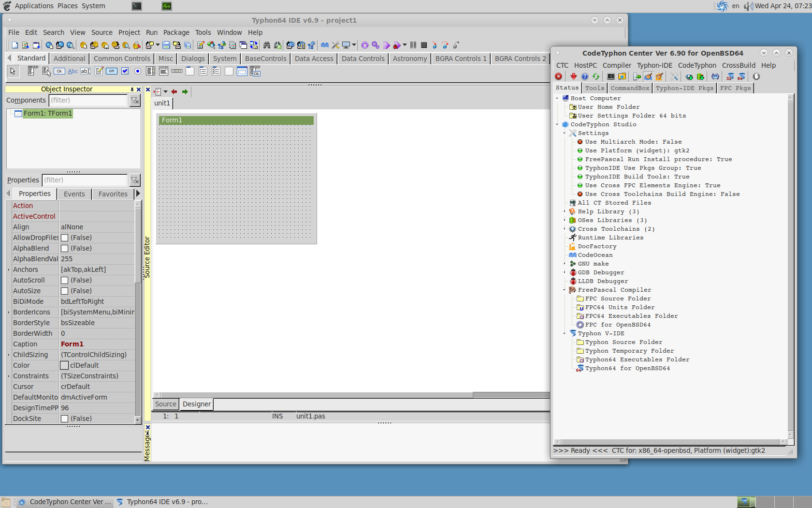Expand the ChildSizing property
Screen dimensions: 812x508
pos(9,355)
